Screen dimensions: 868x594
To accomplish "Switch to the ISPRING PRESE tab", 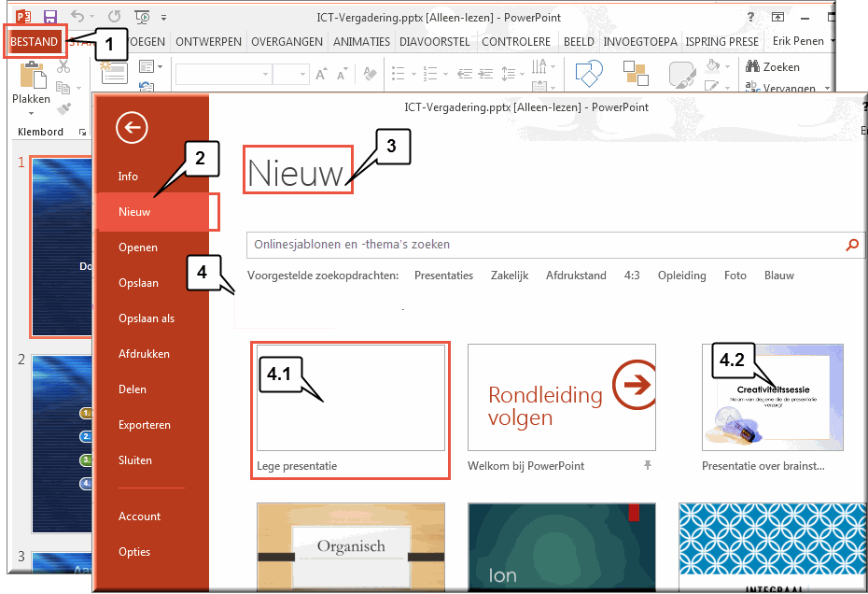I will pos(721,41).
